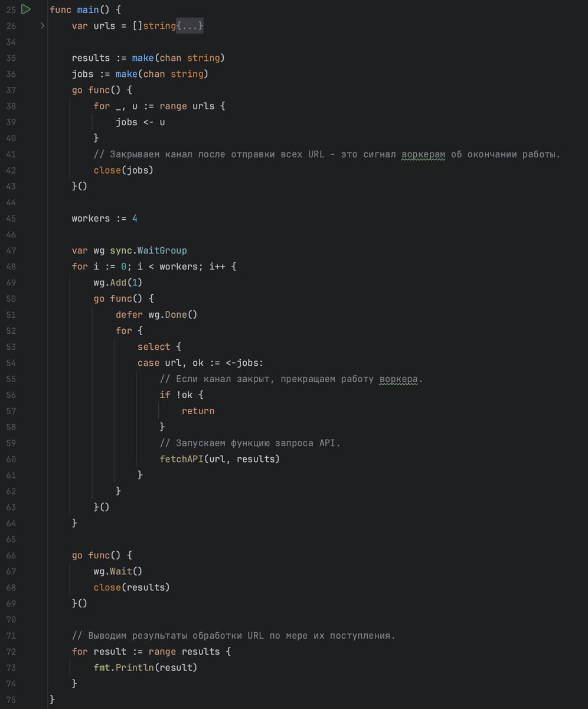Click 'wg.Add(1)' call
The image size is (588, 709).
click(118, 282)
